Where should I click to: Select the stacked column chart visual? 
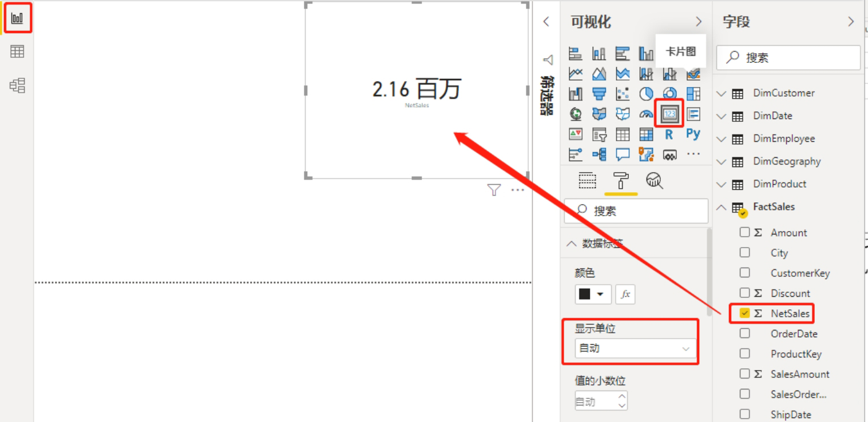(x=599, y=54)
